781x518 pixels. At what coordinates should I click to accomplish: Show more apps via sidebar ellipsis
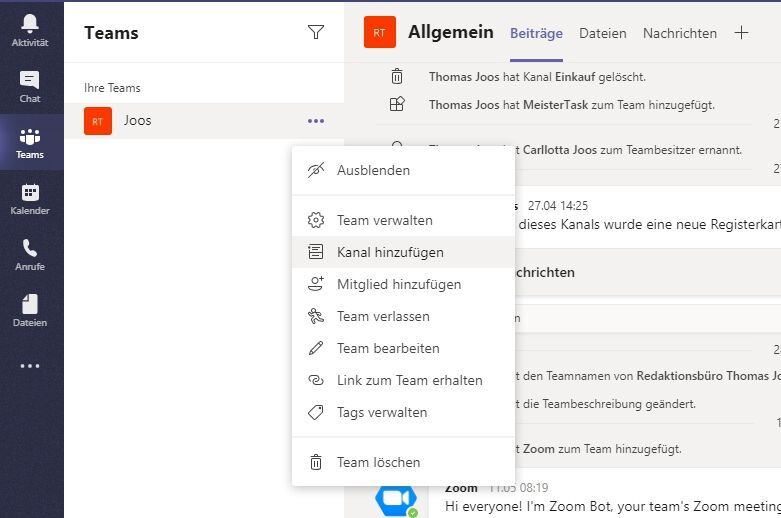[30, 366]
